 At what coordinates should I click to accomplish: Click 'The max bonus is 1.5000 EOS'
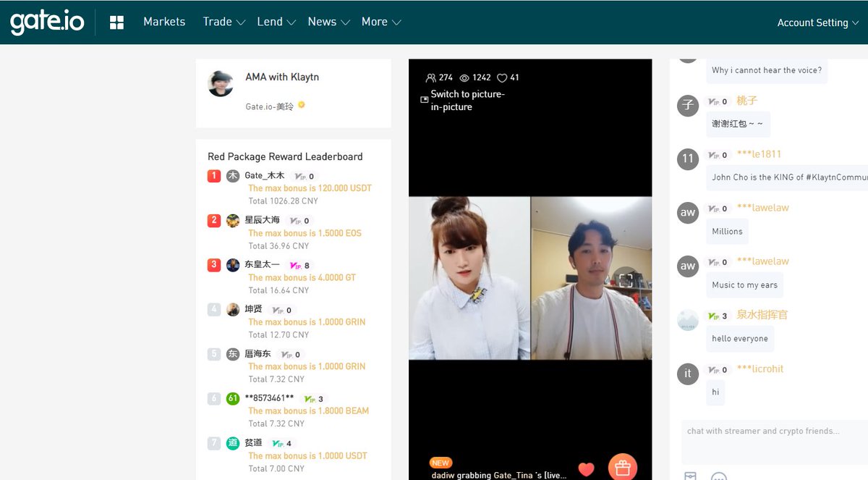[305, 233]
